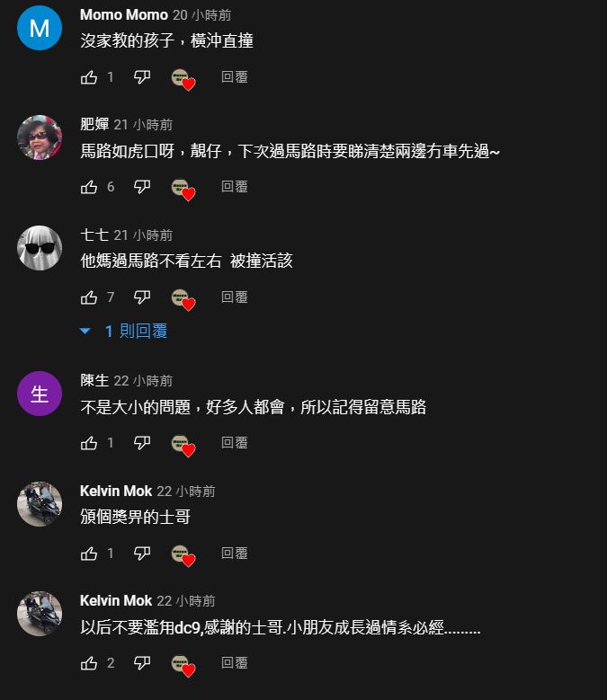This screenshot has height=700, width=607.
Task: Like 七七's comment with 7 likes
Action: 89,297
